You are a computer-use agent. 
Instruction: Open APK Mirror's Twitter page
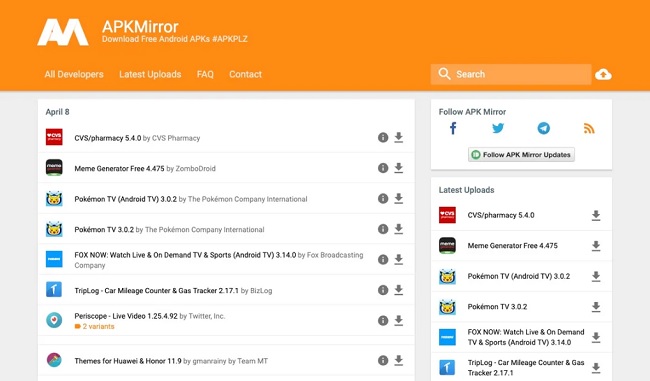click(498, 128)
